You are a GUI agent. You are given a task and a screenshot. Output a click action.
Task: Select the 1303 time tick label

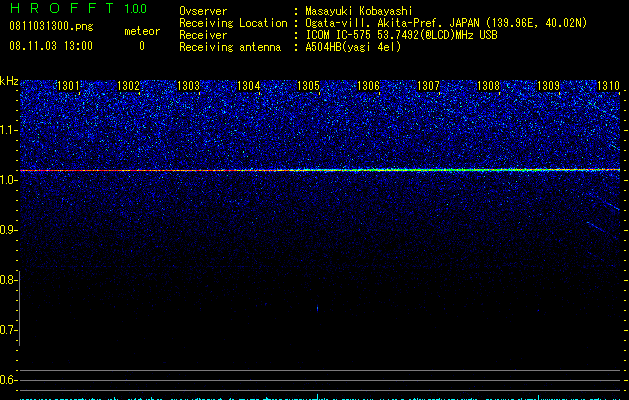tap(188, 85)
